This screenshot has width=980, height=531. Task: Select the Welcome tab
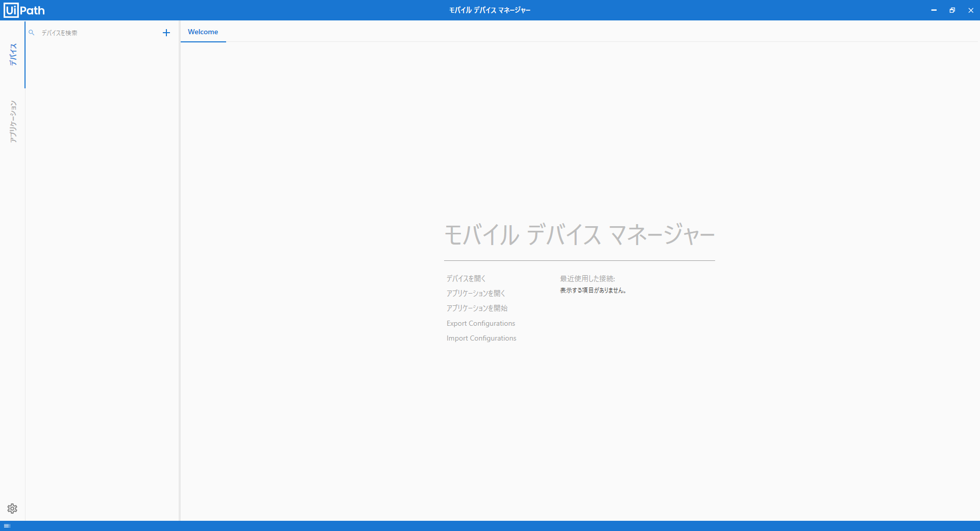tap(203, 32)
